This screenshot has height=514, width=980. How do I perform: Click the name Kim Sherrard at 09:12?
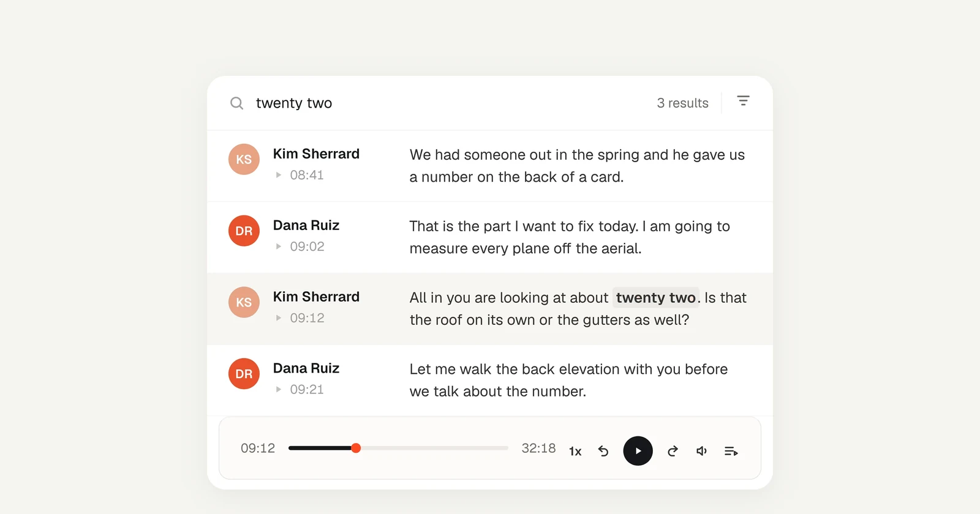(x=316, y=297)
